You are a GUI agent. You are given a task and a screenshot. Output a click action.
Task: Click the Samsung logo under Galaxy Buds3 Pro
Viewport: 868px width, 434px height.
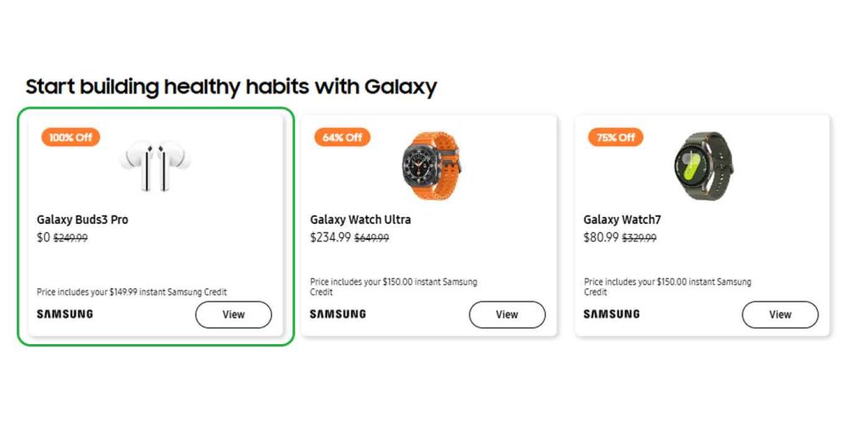65,314
